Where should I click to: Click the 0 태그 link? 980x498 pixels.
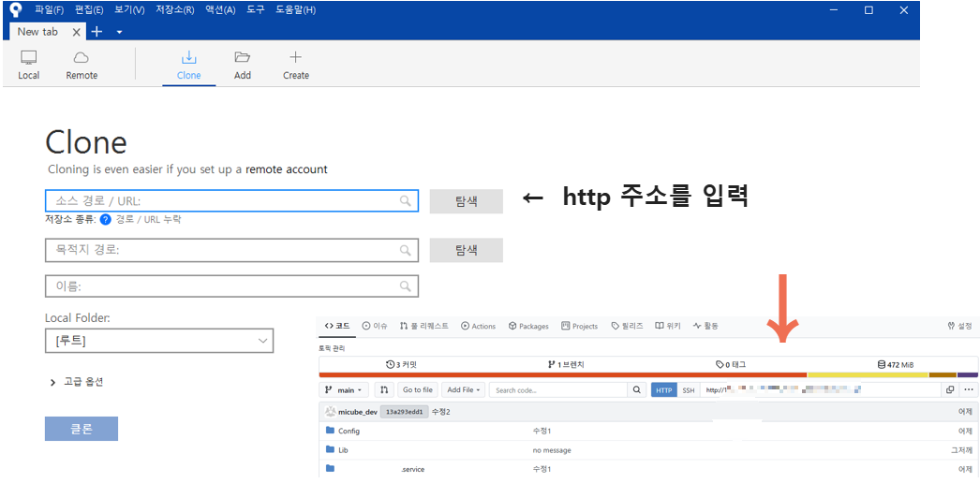click(731, 364)
